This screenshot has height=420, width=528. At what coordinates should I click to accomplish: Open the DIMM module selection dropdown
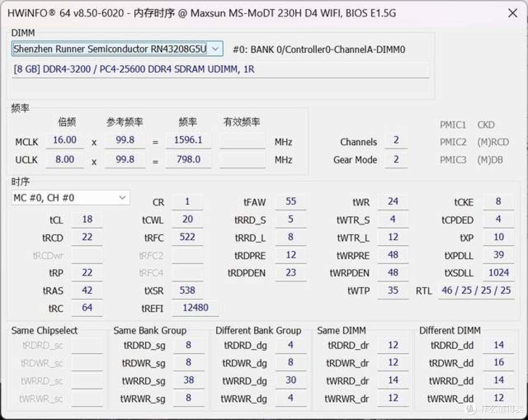pyautogui.click(x=117, y=49)
